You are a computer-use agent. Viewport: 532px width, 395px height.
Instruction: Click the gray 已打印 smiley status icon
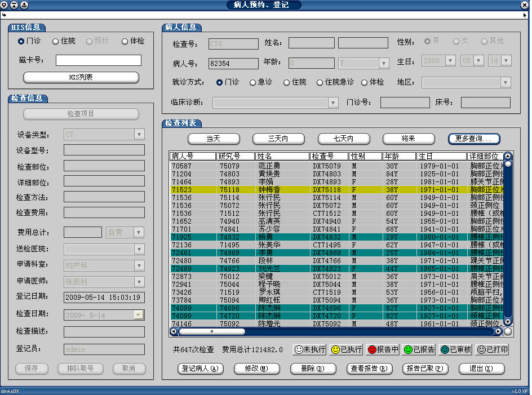(x=481, y=350)
